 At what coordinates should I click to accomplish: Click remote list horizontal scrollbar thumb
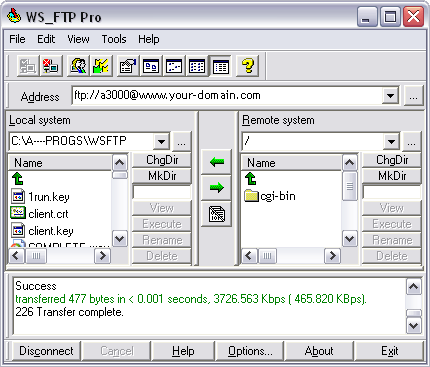click(267, 256)
